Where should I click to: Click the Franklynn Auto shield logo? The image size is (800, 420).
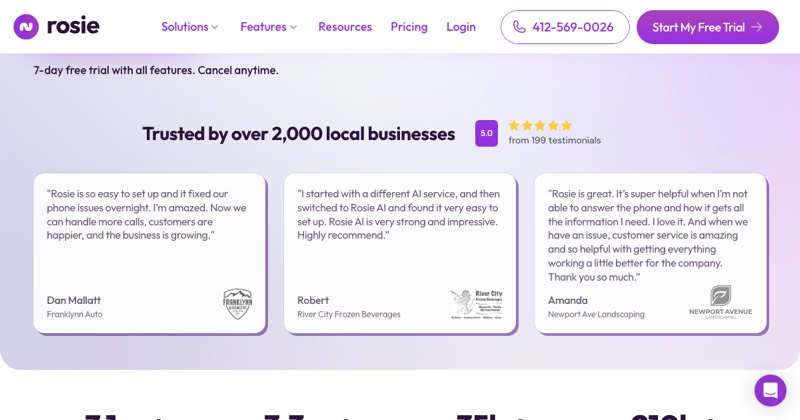tap(238, 304)
